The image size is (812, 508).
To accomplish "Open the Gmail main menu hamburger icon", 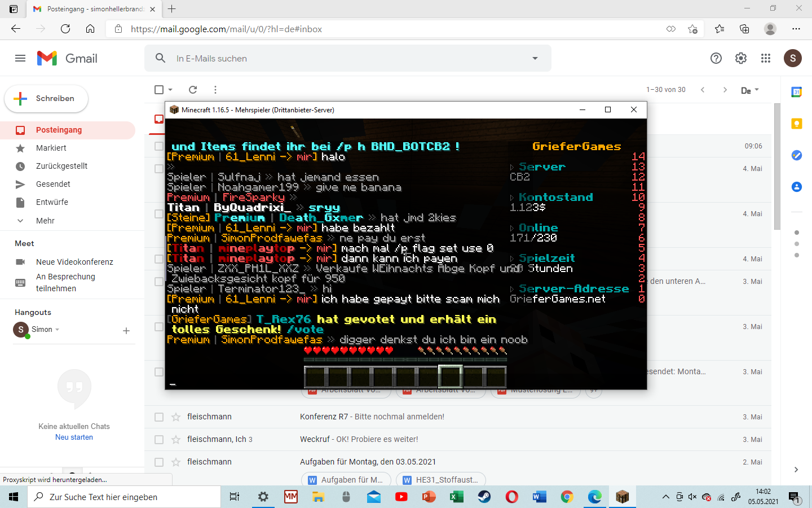I will click(x=20, y=58).
